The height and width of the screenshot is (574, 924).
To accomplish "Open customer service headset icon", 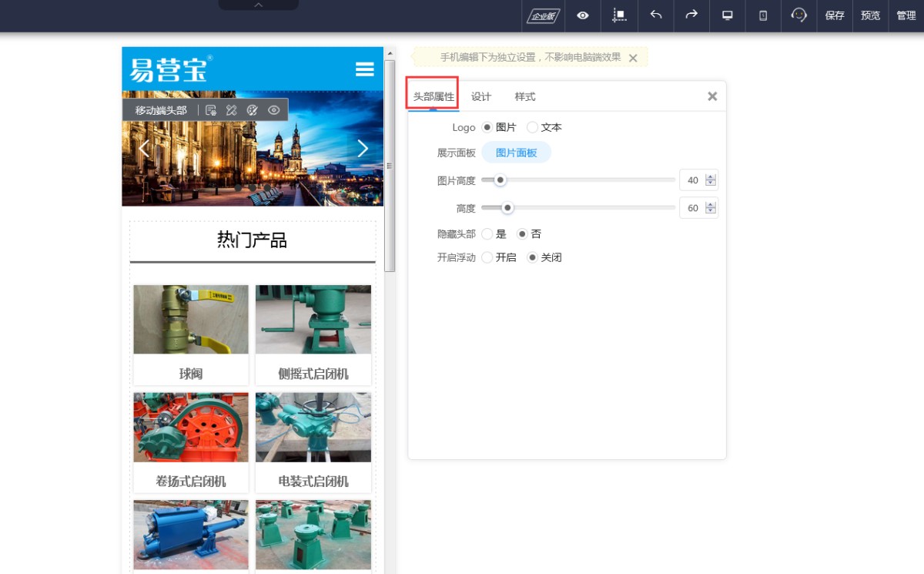I will pos(798,15).
